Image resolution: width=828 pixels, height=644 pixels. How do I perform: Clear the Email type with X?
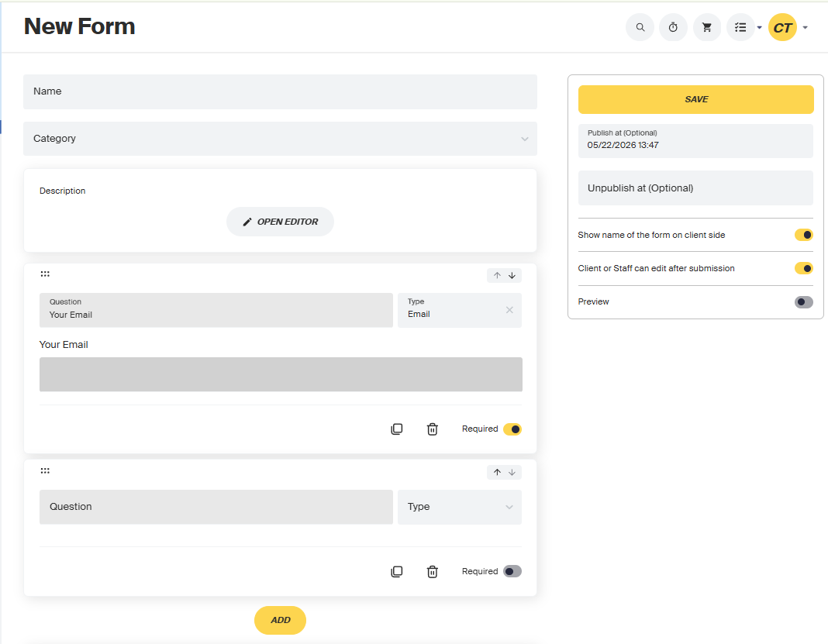509,310
